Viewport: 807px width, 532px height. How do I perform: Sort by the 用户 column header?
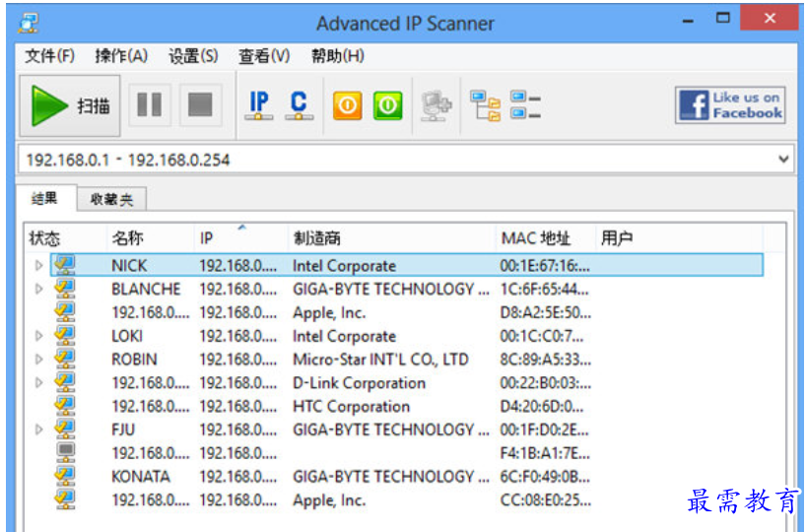point(678,238)
